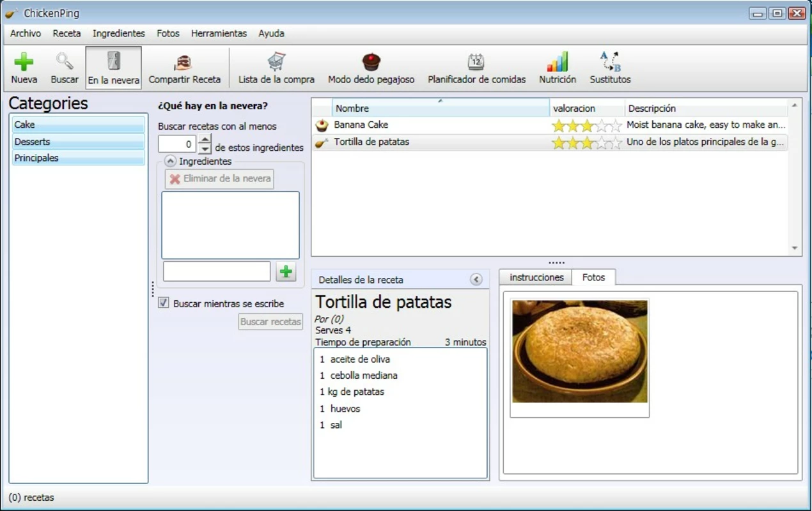Click the Buscar recetas button
Screen dimensions: 812x511
point(270,322)
